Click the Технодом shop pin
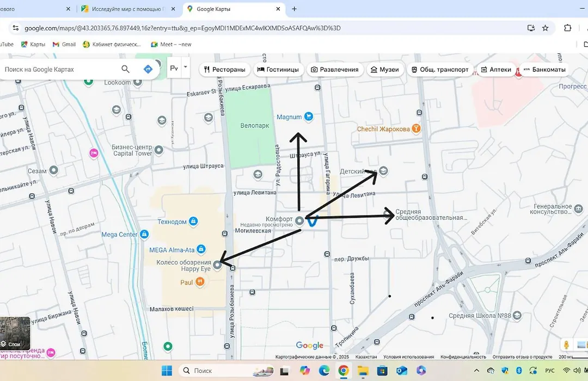The height and width of the screenshot is (381, 588). pos(193,221)
